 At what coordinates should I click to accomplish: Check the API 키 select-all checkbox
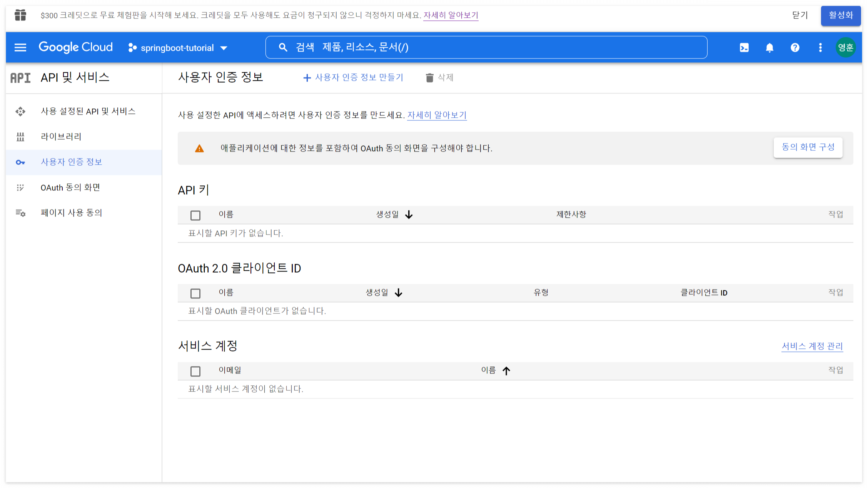195,215
